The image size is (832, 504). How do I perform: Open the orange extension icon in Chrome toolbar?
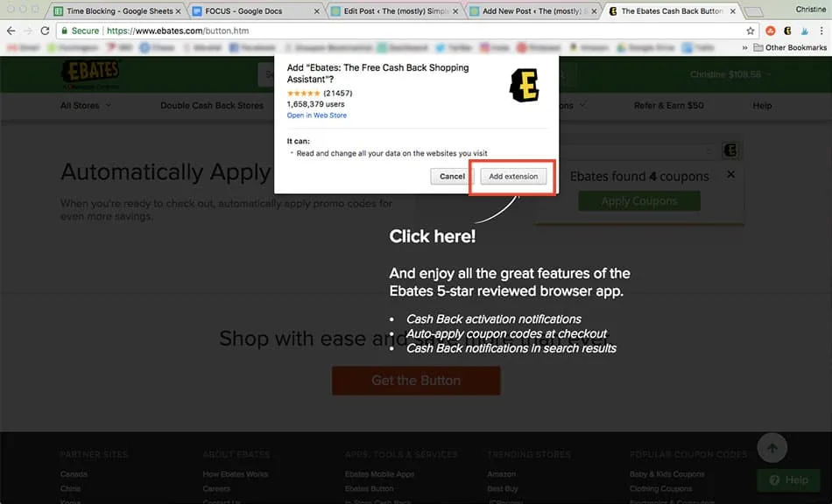pyautogui.click(x=771, y=31)
